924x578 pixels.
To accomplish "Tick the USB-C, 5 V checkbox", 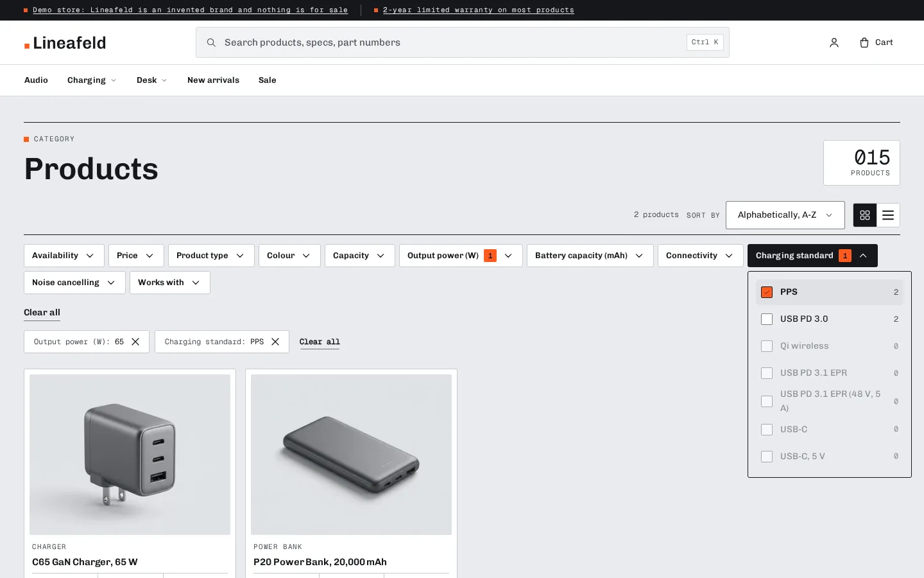I will pos(767,457).
